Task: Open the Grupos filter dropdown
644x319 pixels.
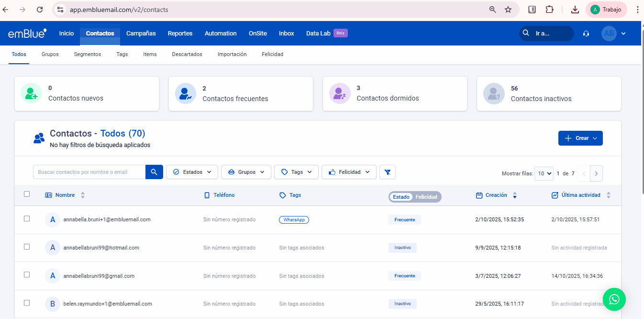Action: 246,172
